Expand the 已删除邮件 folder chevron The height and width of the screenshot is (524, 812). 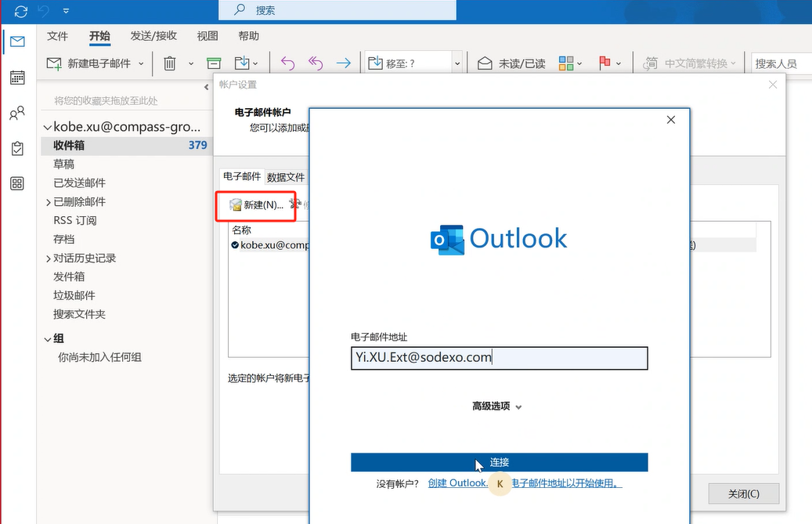click(49, 202)
